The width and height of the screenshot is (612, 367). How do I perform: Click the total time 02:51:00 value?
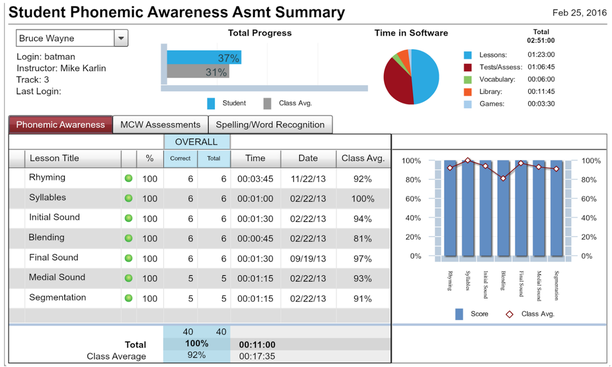pos(541,41)
